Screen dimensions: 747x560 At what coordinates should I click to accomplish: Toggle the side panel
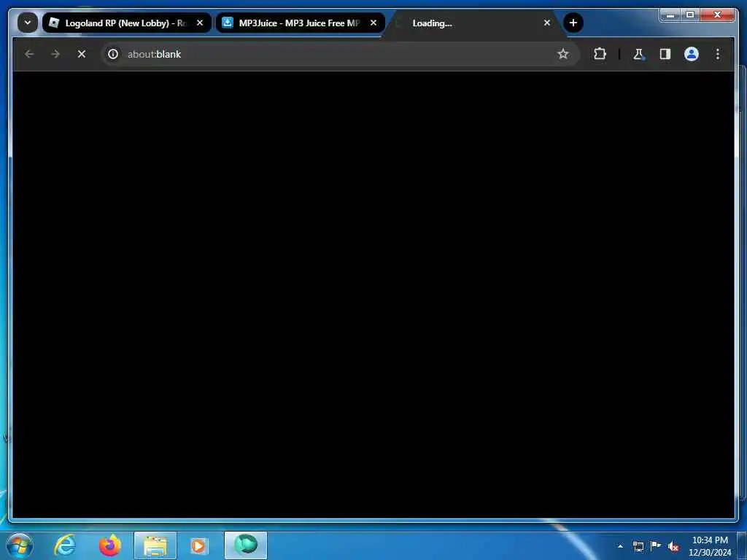(665, 54)
